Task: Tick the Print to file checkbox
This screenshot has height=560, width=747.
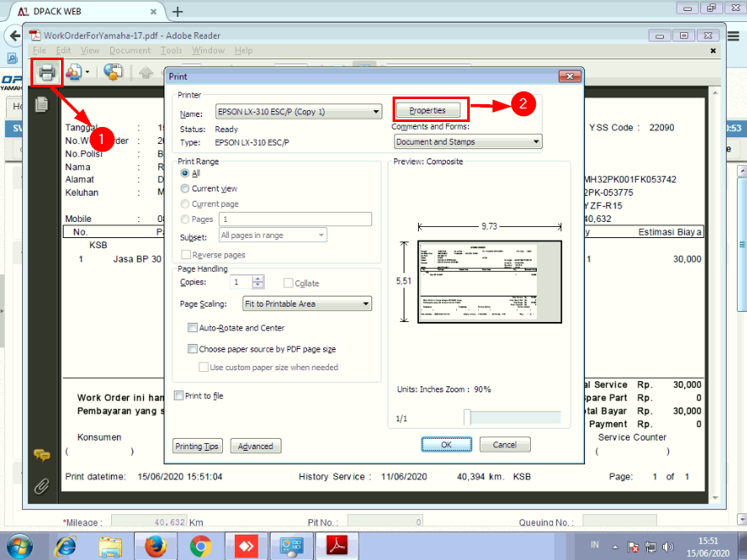Action: pos(179,396)
